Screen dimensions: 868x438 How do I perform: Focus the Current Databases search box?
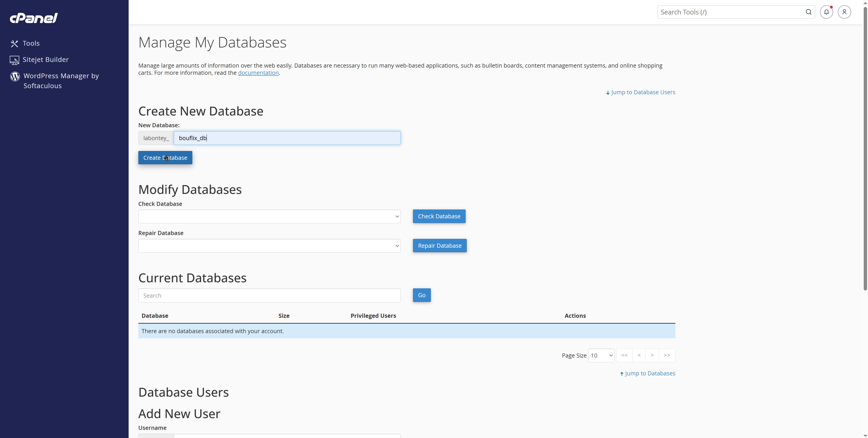pos(269,295)
